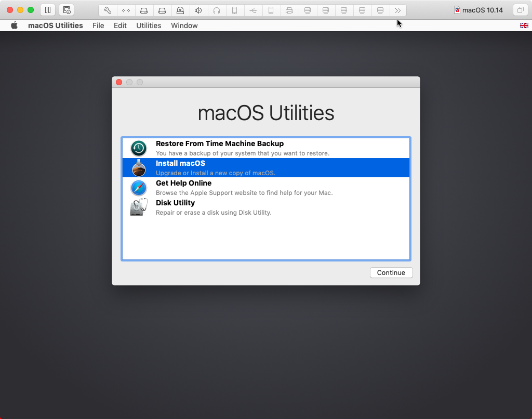Open the Apple menu
The width and height of the screenshot is (532, 419).
(x=14, y=25)
